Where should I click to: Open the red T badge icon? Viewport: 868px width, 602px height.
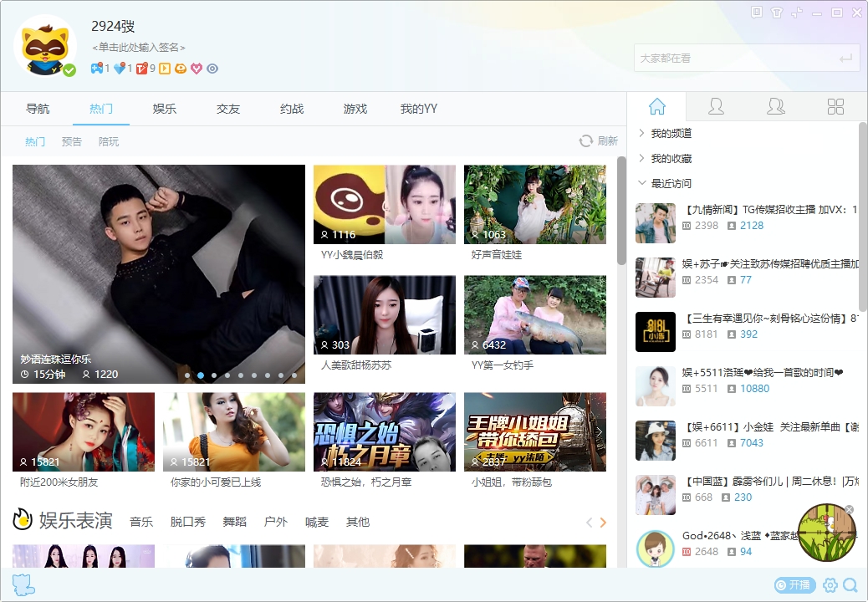pos(142,68)
